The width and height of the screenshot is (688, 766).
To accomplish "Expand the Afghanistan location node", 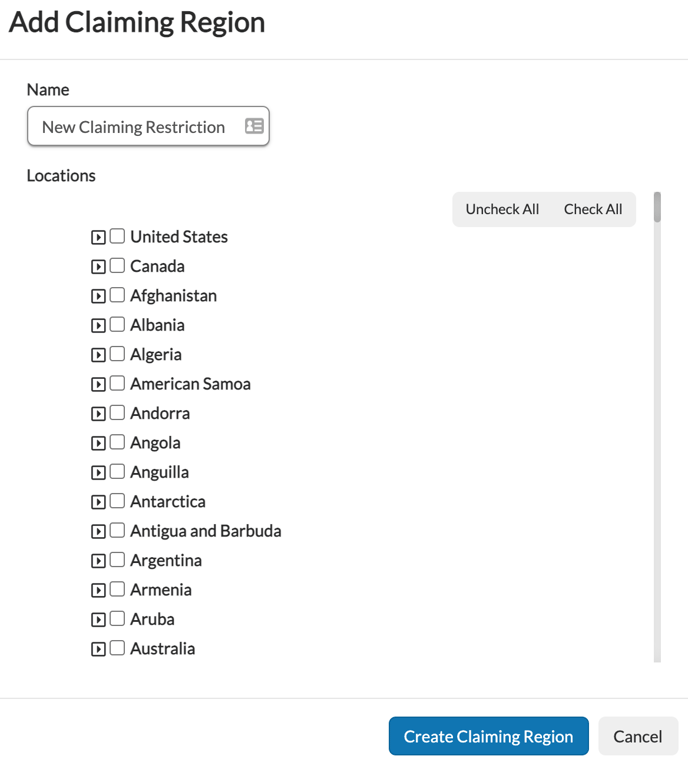I will pos(98,296).
